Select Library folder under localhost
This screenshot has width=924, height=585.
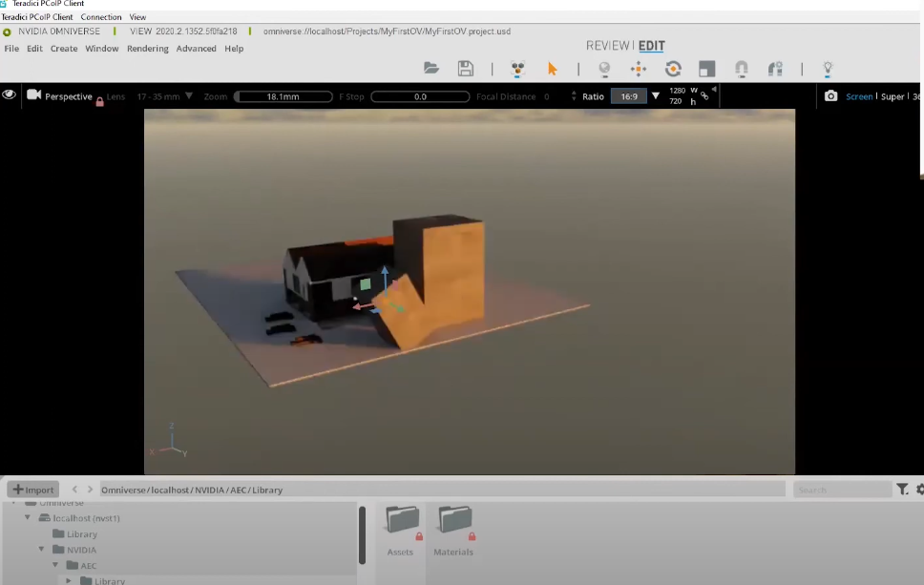point(74,533)
